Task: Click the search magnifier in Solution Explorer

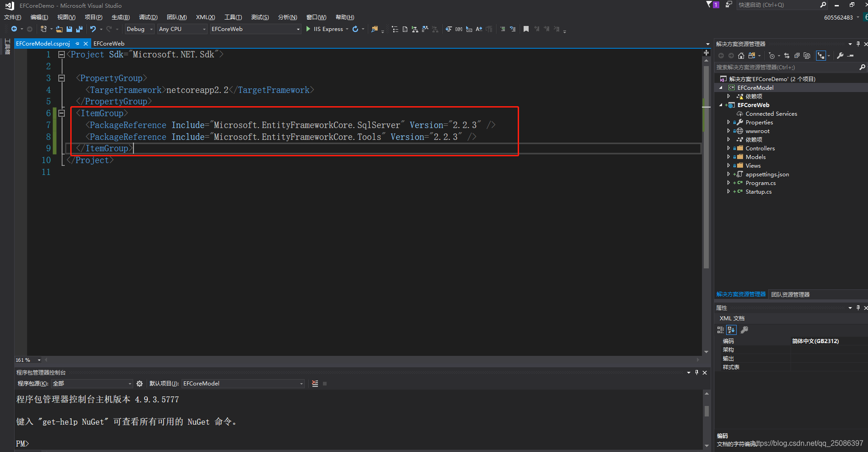Action: pos(862,67)
